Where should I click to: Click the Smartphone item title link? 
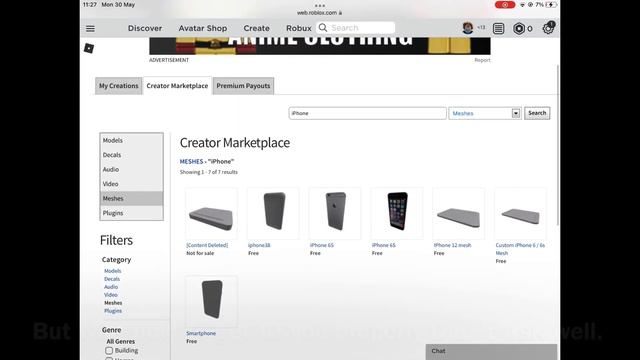[x=201, y=333]
